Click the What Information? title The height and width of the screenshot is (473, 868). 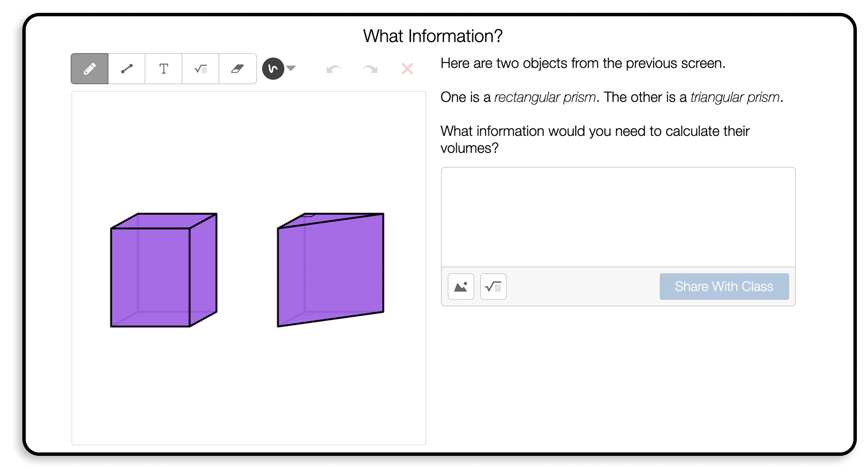(x=433, y=36)
